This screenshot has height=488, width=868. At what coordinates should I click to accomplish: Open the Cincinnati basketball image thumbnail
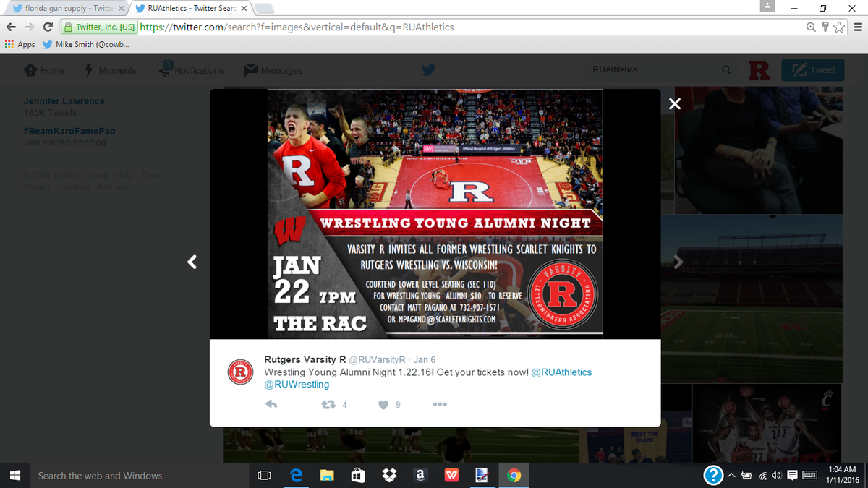[767, 422]
